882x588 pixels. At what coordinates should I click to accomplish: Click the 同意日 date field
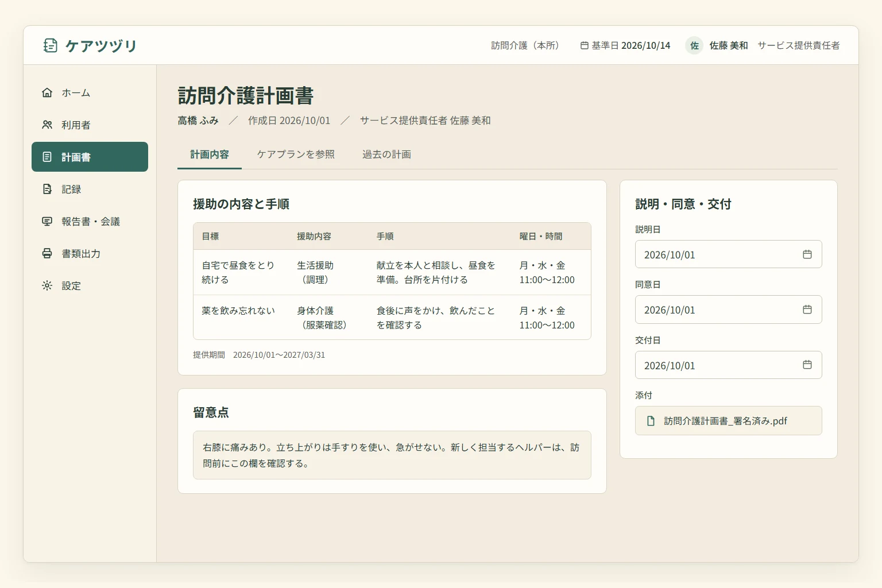pyautogui.click(x=728, y=310)
